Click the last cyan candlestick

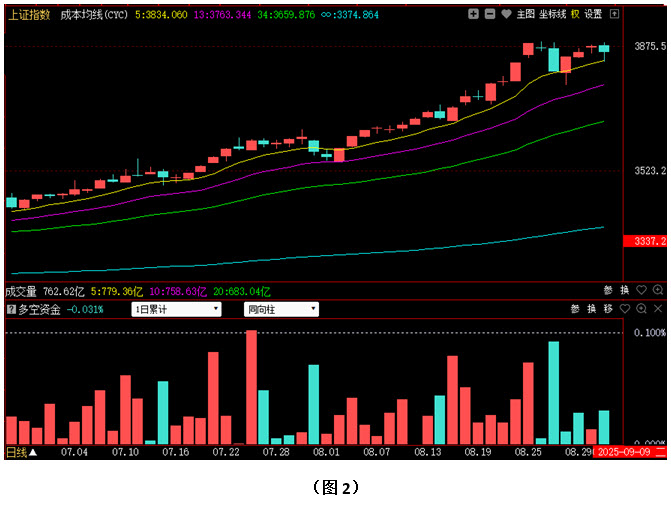[604, 52]
